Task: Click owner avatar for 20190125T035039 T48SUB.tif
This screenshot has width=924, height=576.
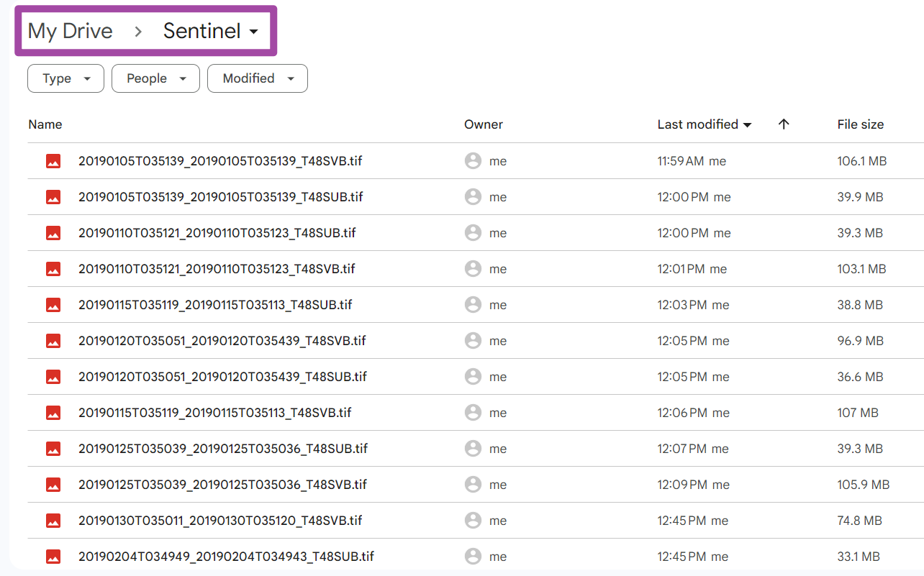Action: [x=473, y=449]
